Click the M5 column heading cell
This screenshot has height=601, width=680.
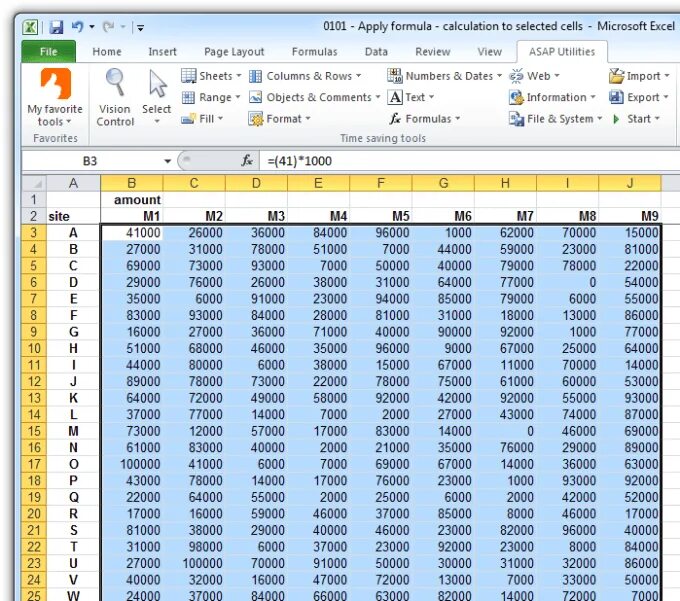pyautogui.click(x=381, y=216)
